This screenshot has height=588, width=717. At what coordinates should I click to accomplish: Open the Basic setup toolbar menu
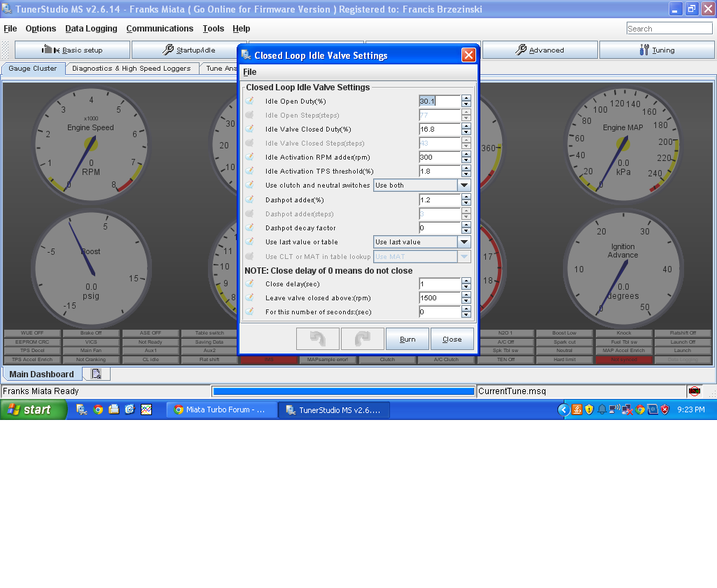coord(72,50)
